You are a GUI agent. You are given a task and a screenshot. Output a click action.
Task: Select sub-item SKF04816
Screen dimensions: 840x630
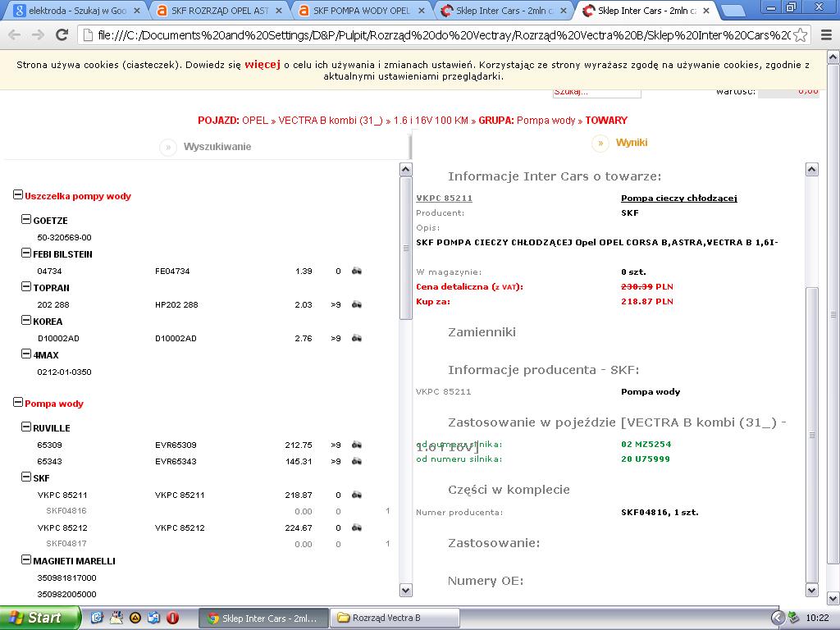pyautogui.click(x=66, y=511)
